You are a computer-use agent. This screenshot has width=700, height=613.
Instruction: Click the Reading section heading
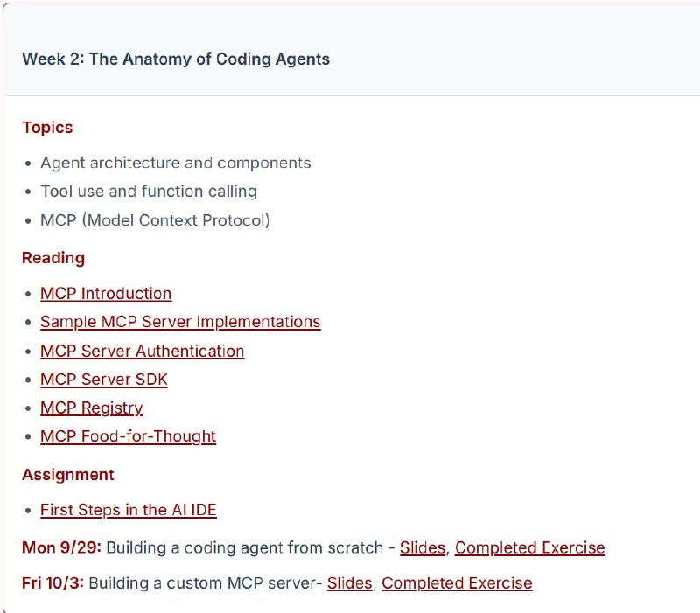(53, 258)
